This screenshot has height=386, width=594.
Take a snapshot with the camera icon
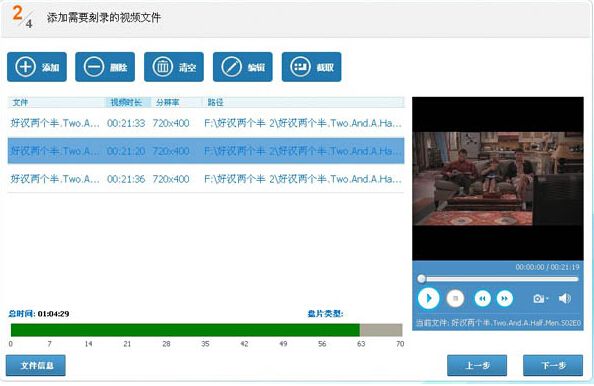pyautogui.click(x=538, y=299)
